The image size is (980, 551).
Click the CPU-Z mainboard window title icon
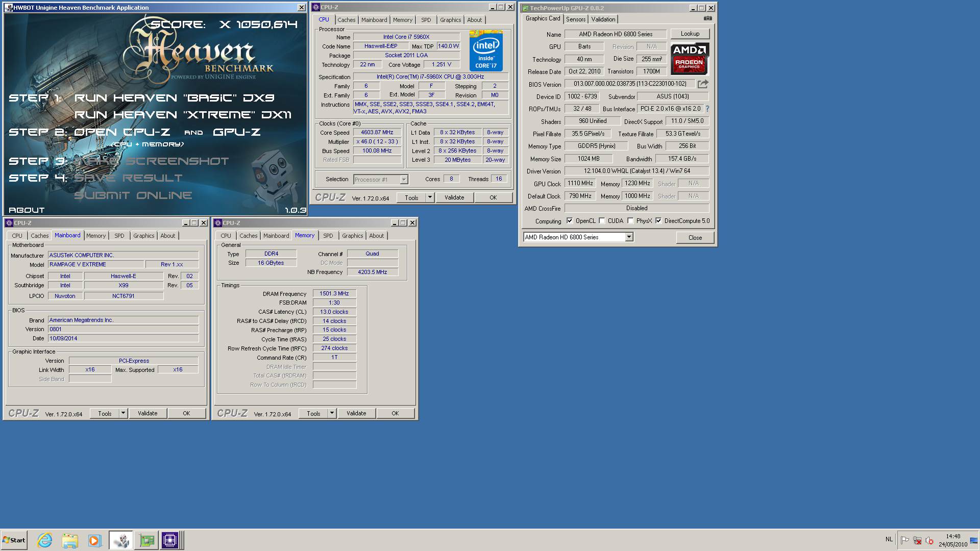pos(9,223)
